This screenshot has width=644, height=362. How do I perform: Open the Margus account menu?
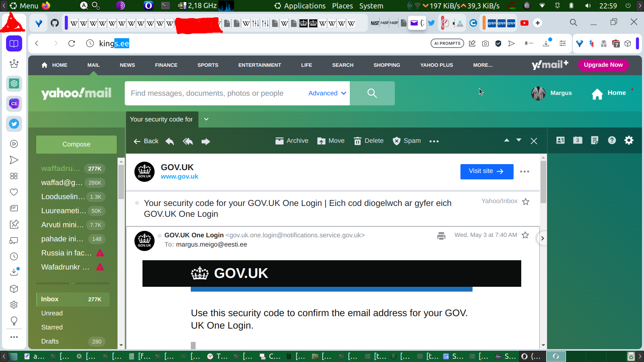[x=551, y=93]
